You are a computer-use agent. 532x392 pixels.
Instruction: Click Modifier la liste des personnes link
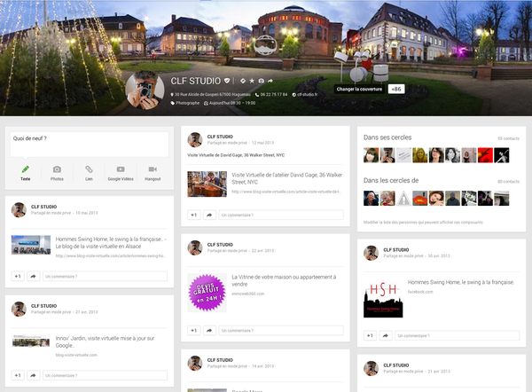click(x=423, y=223)
